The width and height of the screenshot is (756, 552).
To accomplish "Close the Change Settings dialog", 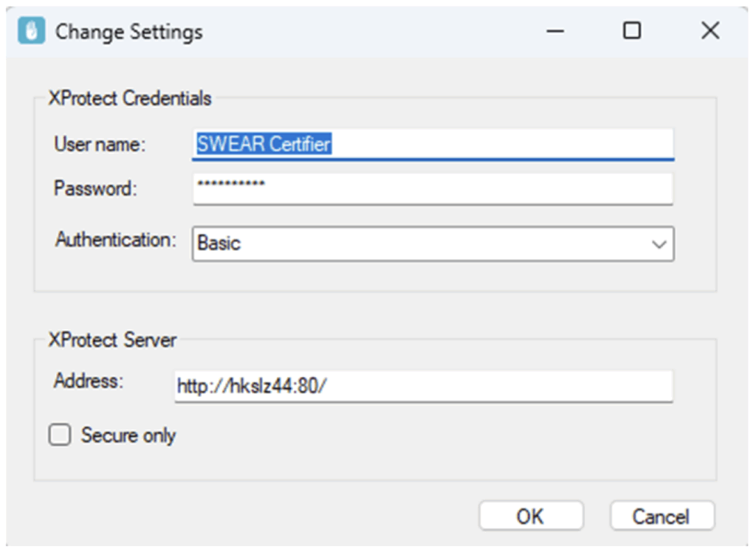I will pos(709,31).
